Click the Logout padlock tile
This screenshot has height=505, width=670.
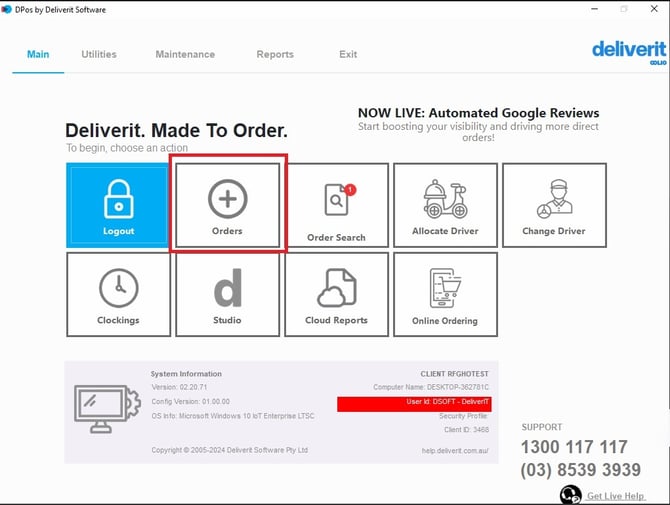[118, 205]
